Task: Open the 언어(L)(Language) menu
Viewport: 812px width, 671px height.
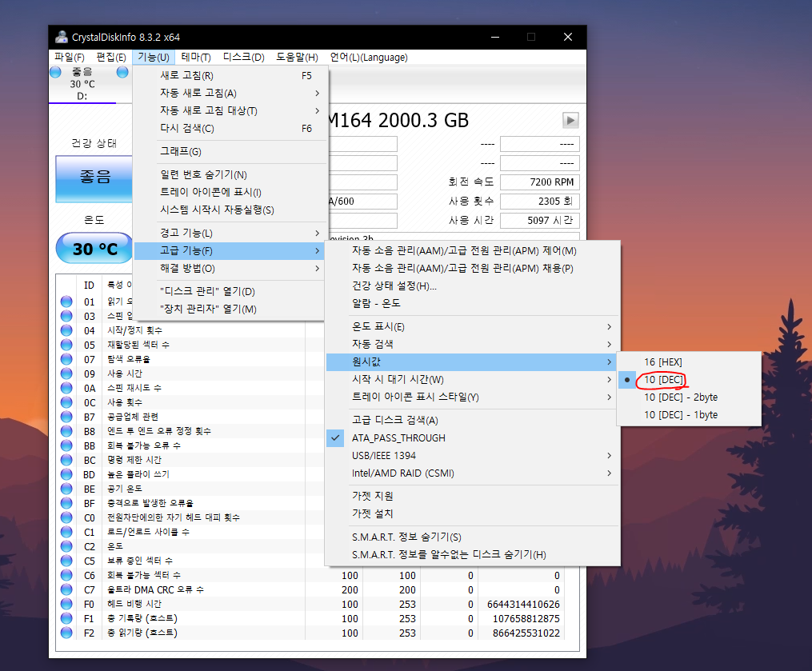Action: pyautogui.click(x=369, y=57)
